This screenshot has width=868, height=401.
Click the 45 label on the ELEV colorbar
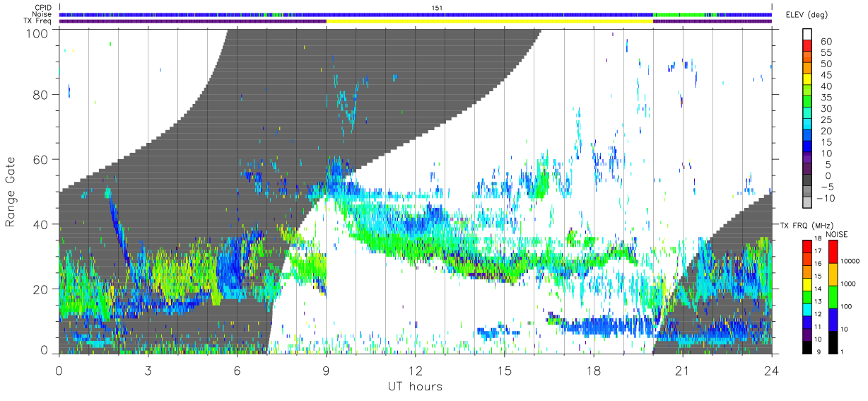[x=825, y=75]
